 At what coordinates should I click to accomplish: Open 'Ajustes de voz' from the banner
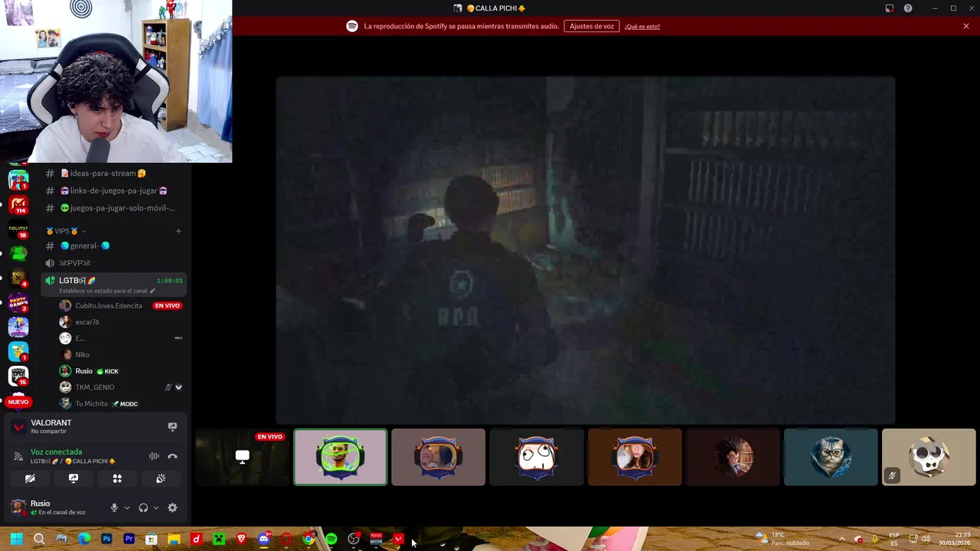coord(592,26)
